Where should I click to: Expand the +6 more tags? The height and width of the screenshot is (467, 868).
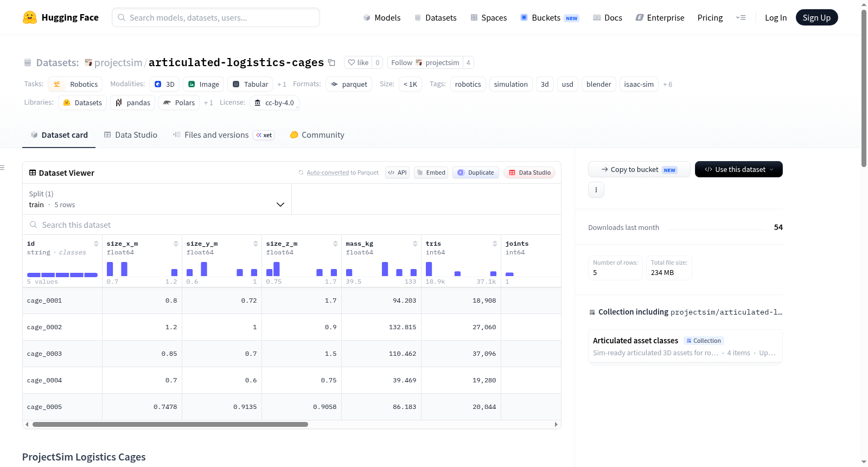point(667,85)
